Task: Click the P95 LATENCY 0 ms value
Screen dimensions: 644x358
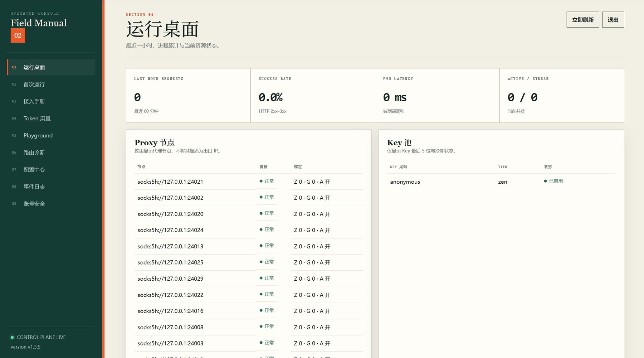Action: coord(395,97)
